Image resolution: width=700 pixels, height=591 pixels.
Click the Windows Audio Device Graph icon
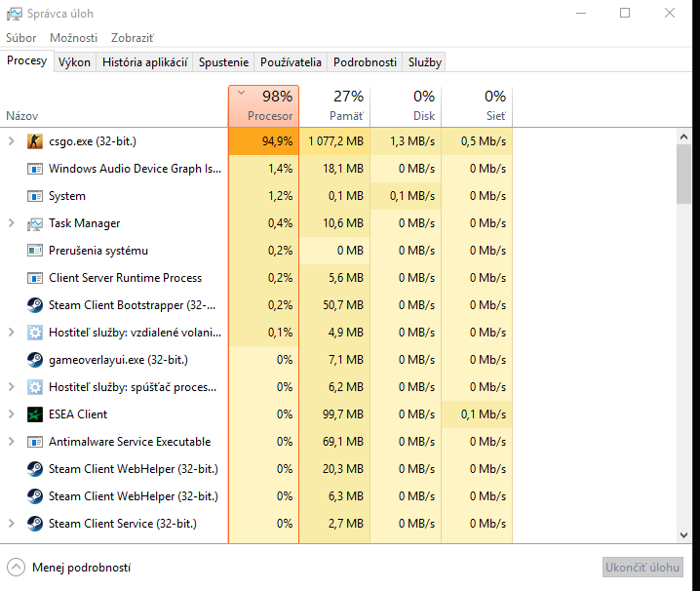click(x=35, y=169)
